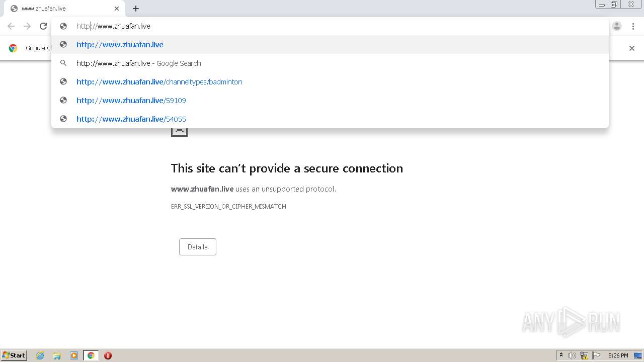Open the network tray icon
This screenshot has height=362, width=644.
coord(584,355)
